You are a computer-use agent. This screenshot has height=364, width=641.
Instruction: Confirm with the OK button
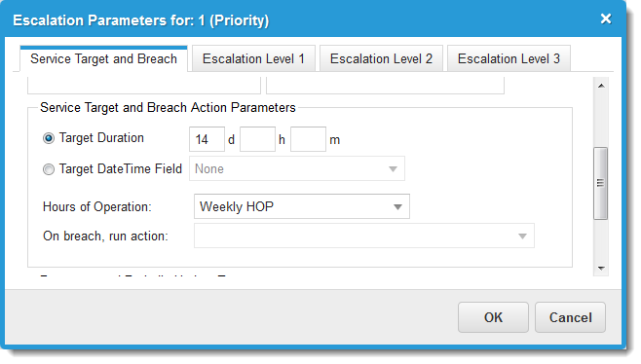(x=493, y=317)
